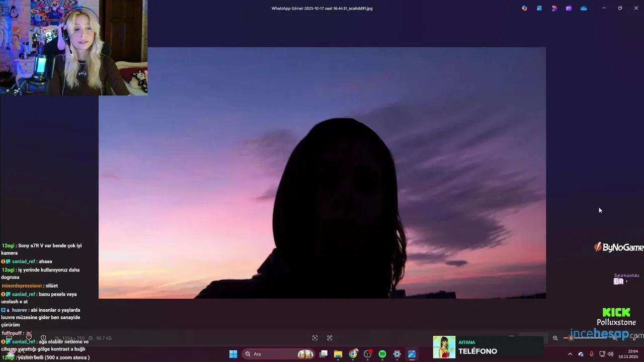This screenshot has width=644, height=362.
Task: Click the 99.7 KB file size text
Action: pyautogui.click(x=104, y=338)
